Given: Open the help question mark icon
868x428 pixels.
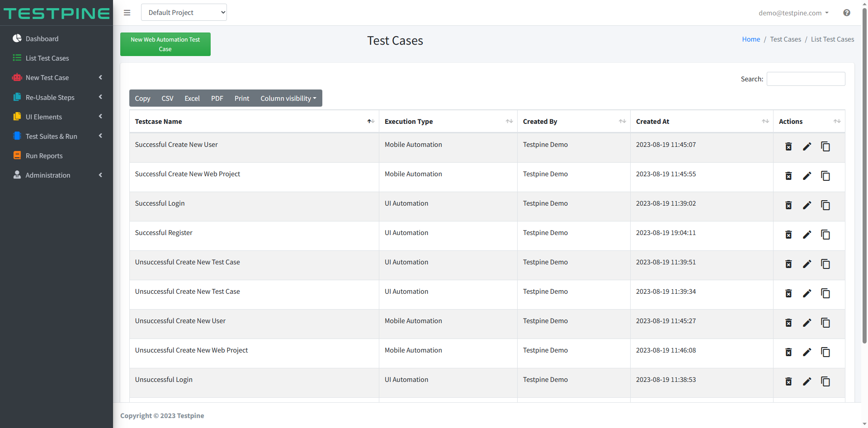Looking at the screenshot, I should (x=847, y=13).
